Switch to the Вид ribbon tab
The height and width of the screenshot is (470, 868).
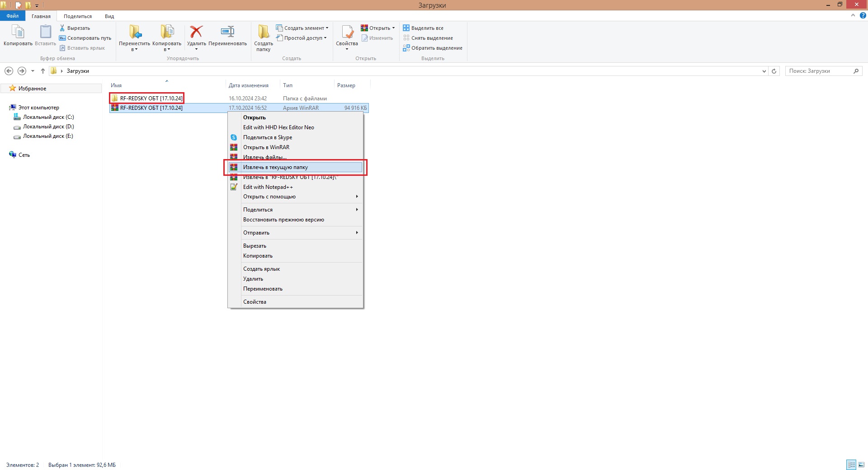pos(109,16)
